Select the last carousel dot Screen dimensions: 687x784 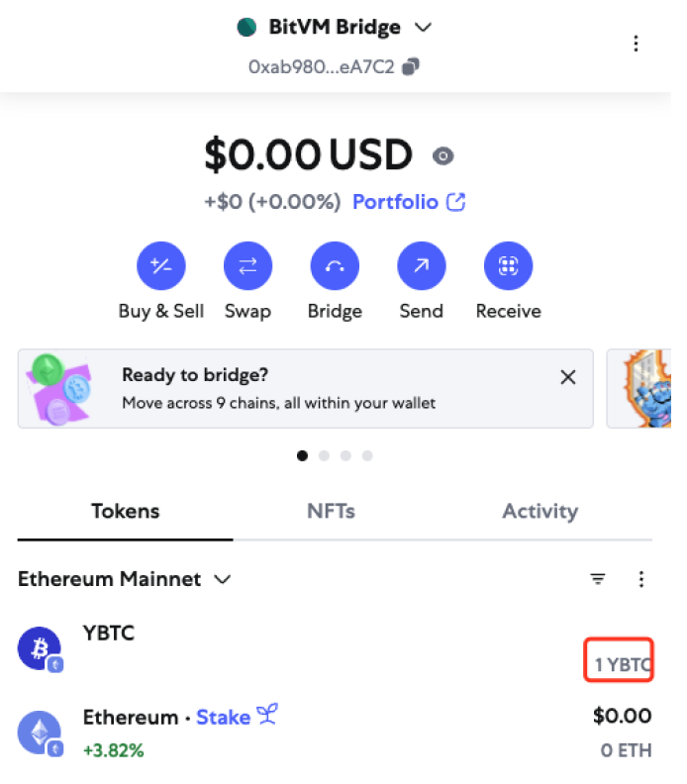(x=367, y=455)
